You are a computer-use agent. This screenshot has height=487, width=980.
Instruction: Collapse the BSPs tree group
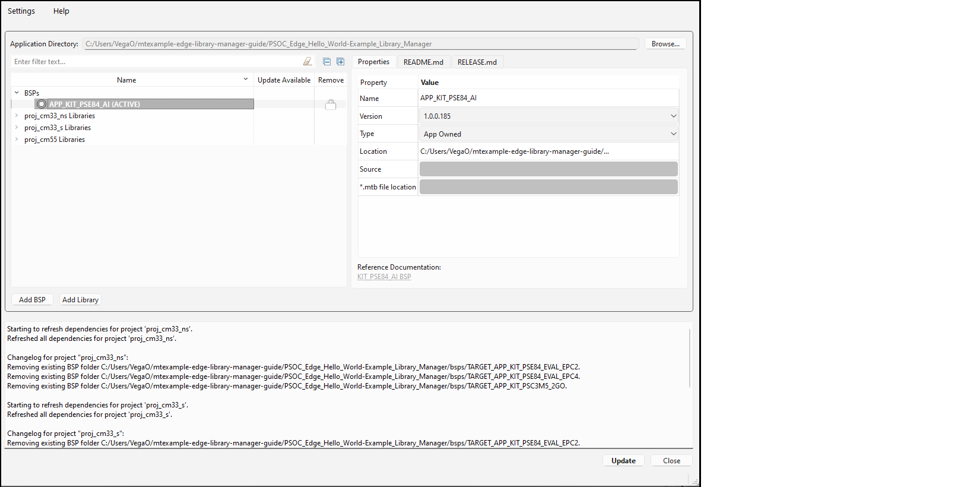(17, 93)
